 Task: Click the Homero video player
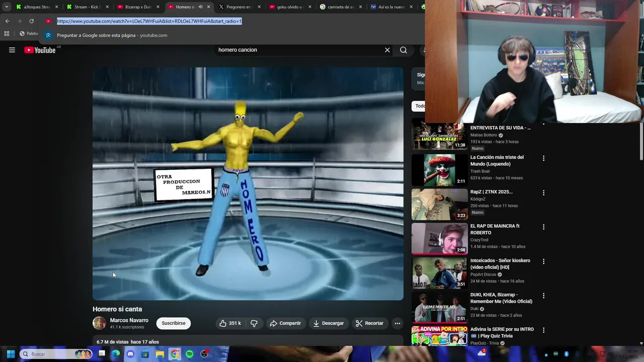(x=248, y=184)
